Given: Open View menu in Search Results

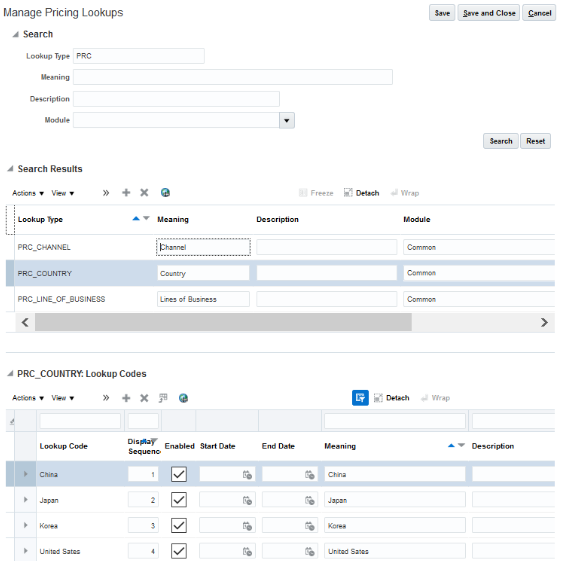Looking at the screenshot, I should point(63,193).
